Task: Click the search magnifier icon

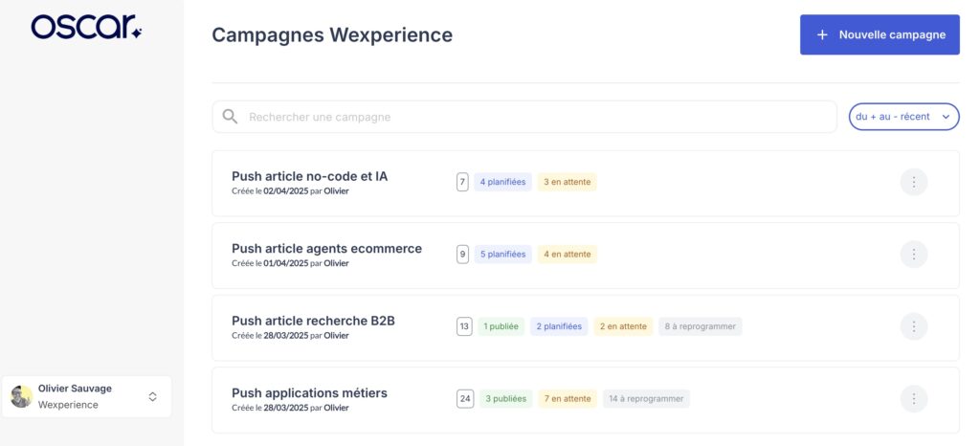Action: pos(230,117)
